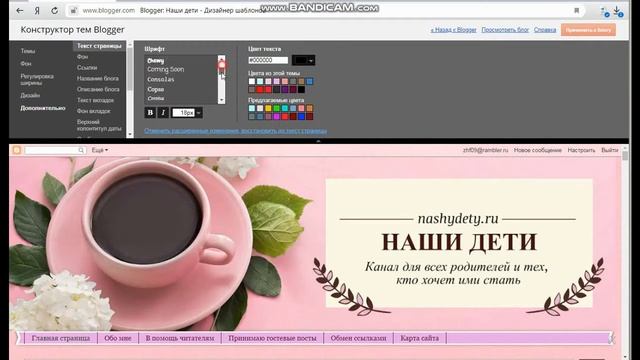Open the Дизайн section
The image size is (640, 360).
pos(30,95)
